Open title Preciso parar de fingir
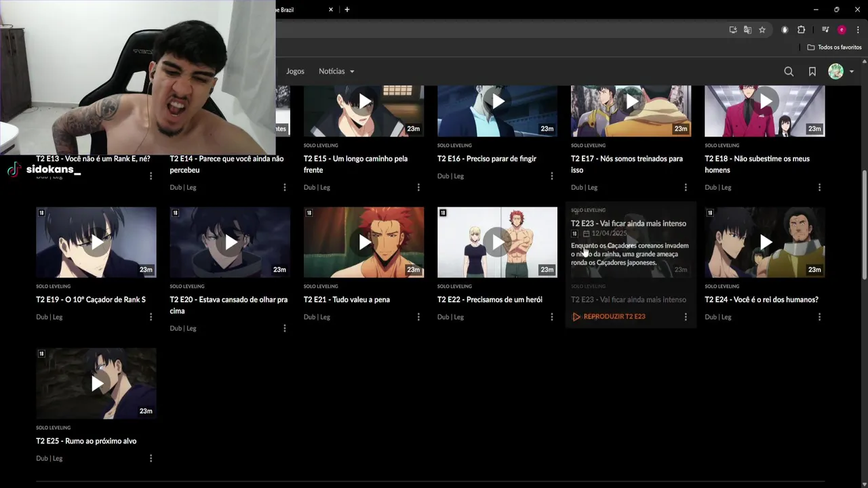Viewport: 868px width, 488px height. (487, 159)
